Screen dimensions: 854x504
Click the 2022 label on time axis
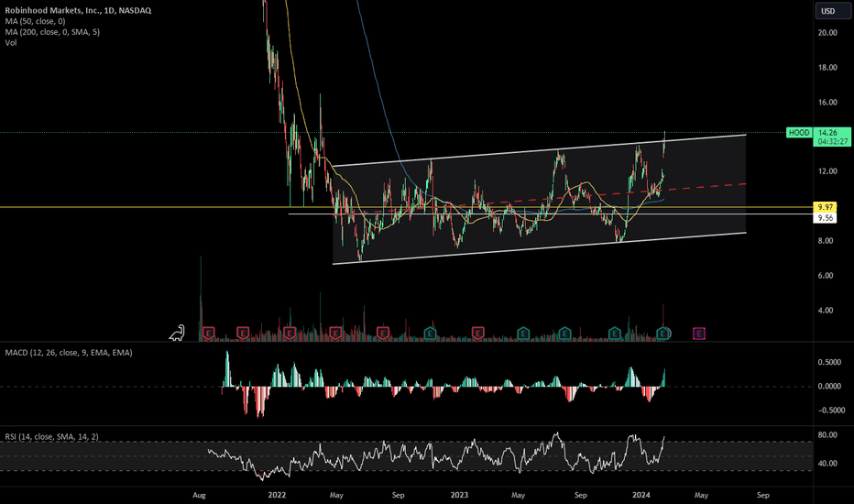pos(277,495)
